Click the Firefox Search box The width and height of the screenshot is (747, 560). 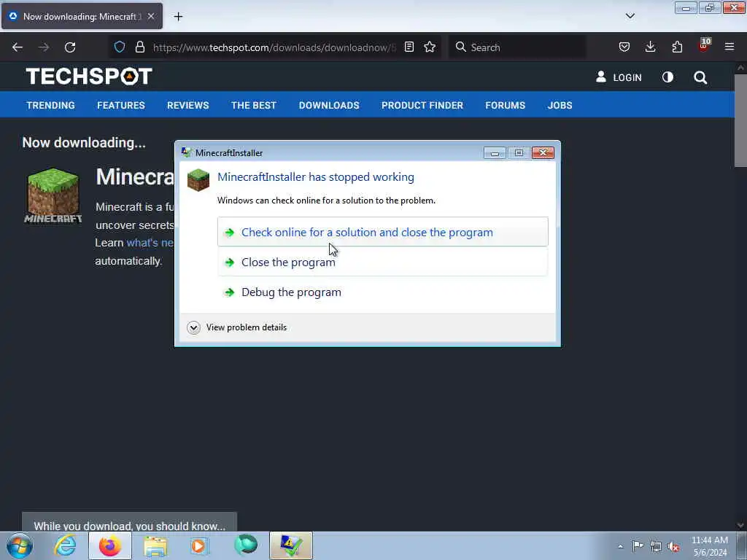pos(517,47)
